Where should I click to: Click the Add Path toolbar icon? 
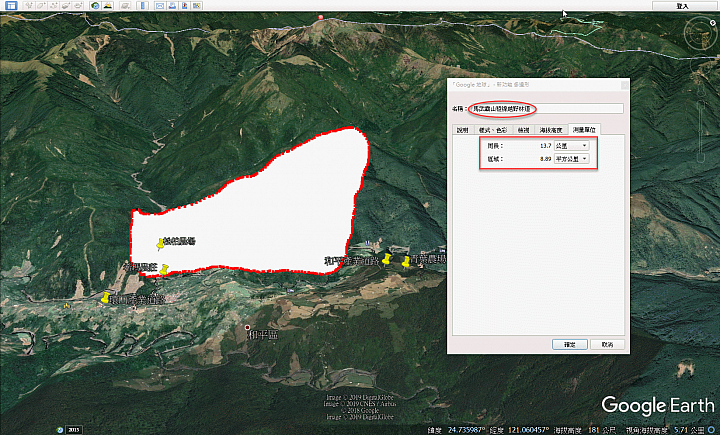tap(54, 6)
